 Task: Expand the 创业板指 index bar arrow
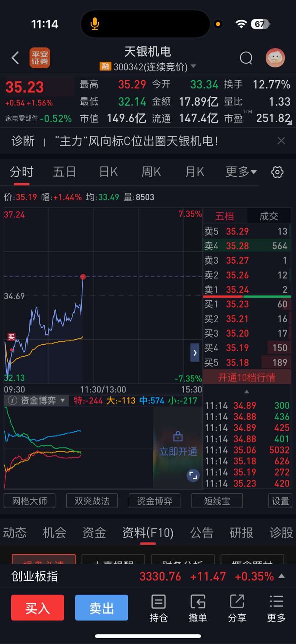(x=282, y=576)
